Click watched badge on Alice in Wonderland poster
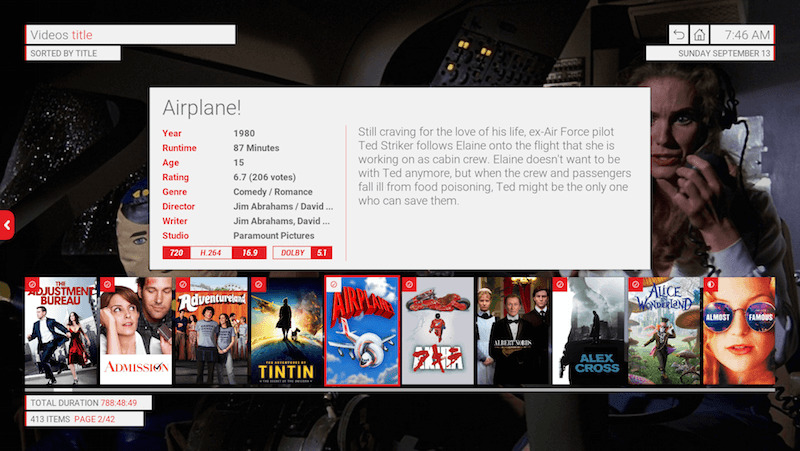Screen dimensions: 800x451 pos(635,284)
